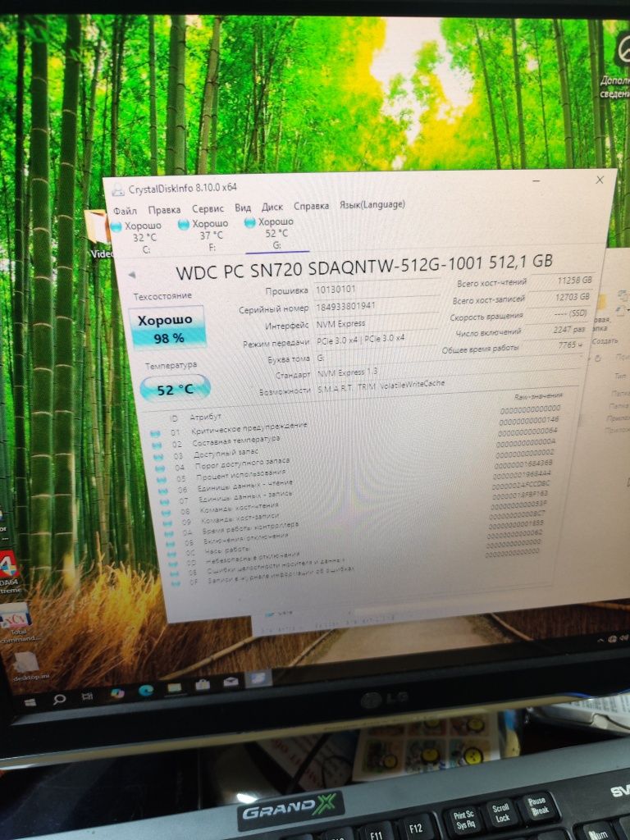Click the active CrystalDiskInfo taskbar icon
The height and width of the screenshot is (840, 630).
coord(258,679)
